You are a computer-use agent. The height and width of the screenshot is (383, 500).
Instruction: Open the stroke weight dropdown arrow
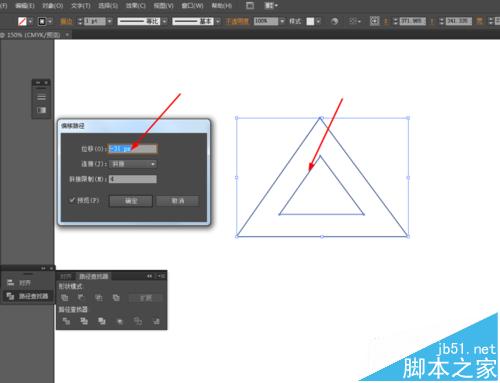click(x=110, y=21)
